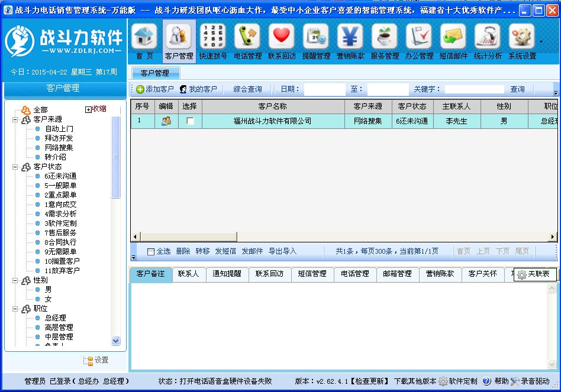This screenshot has width=561, height=392.
Task: Click the edit icon for 福州战斗力软件有限公司
Action: [x=166, y=121]
